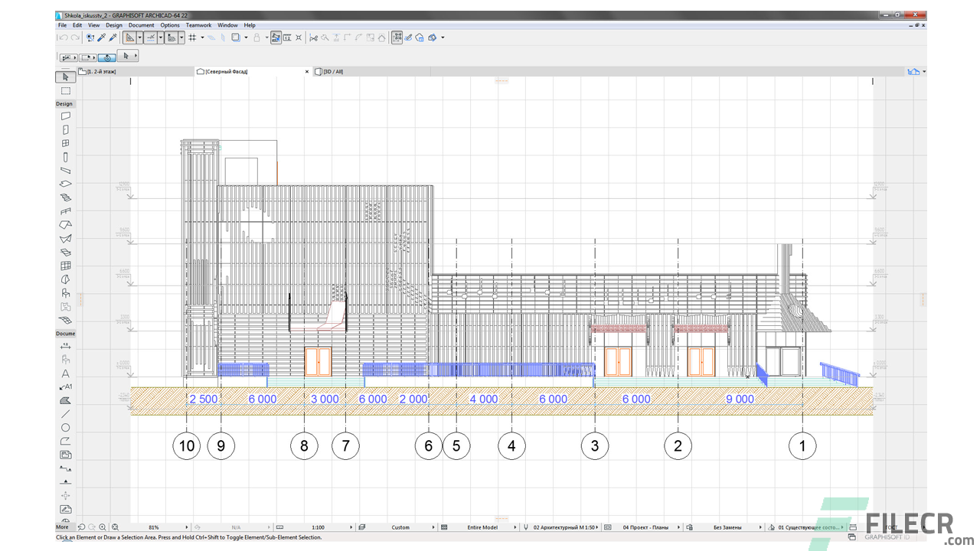Select the Arrow tool in the toolbox
Viewport: 980px width, 551px height.
click(x=65, y=77)
